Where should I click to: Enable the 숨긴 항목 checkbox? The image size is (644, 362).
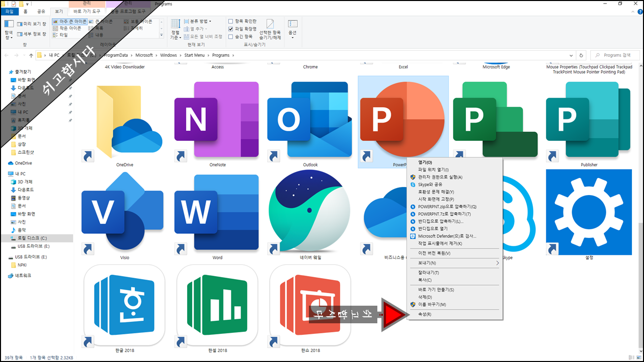tap(230, 37)
